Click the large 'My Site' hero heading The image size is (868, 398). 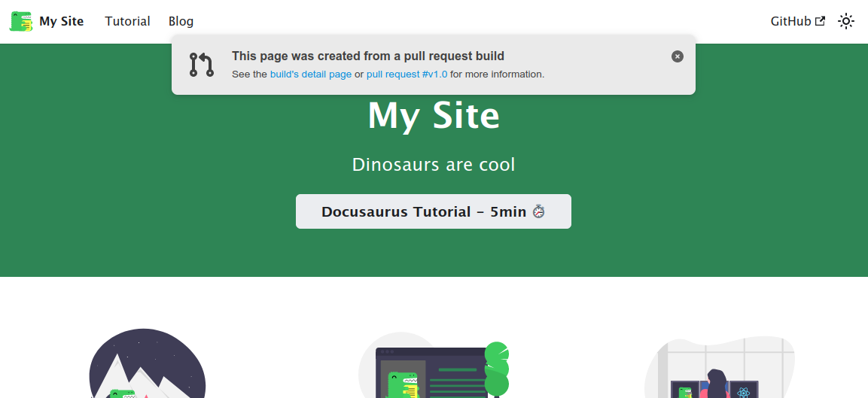(434, 116)
